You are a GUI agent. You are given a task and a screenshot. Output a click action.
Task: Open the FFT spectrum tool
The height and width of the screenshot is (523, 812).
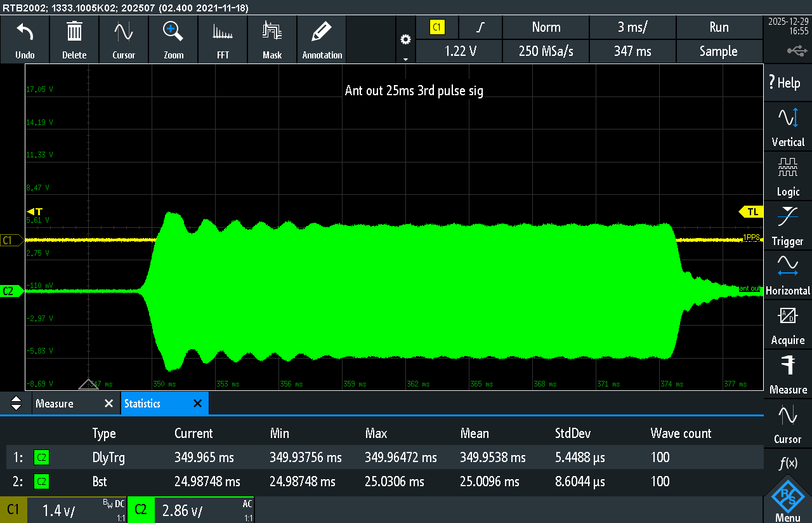tap(223, 32)
